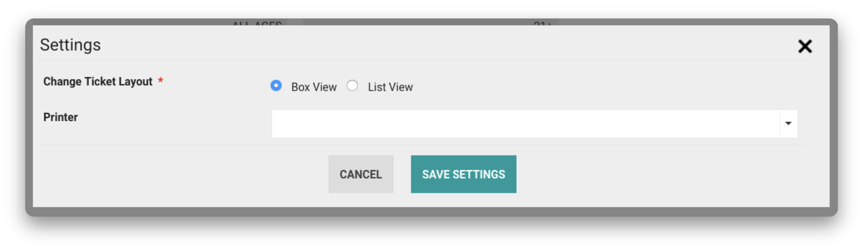Close the Settings dialog with the X icon
The image size is (868, 246).
point(805,46)
